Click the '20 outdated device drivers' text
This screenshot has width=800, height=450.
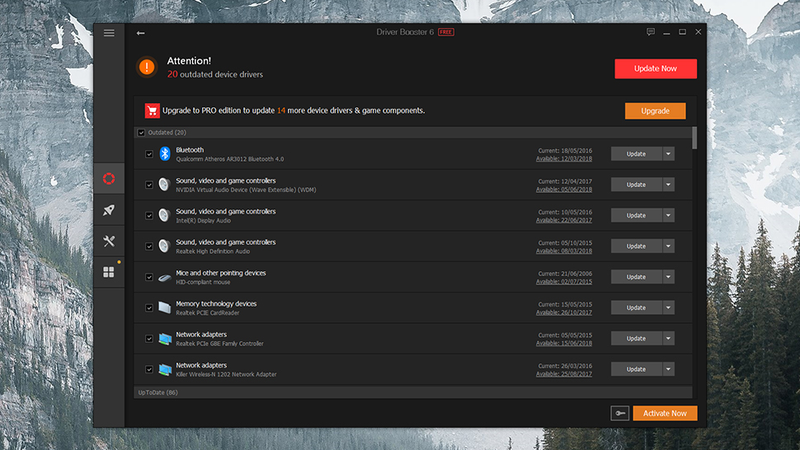215,74
